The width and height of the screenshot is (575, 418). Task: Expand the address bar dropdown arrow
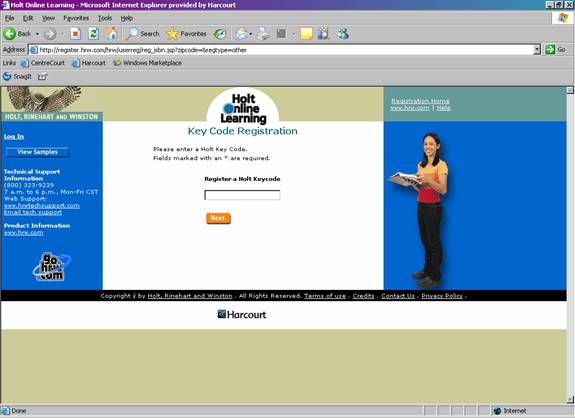(x=537, y=50)
